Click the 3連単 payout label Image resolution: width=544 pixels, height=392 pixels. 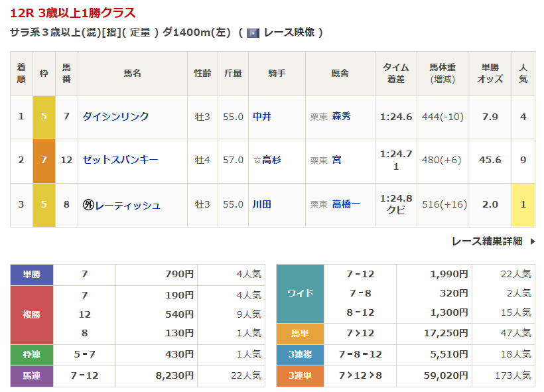pos(300,376)
